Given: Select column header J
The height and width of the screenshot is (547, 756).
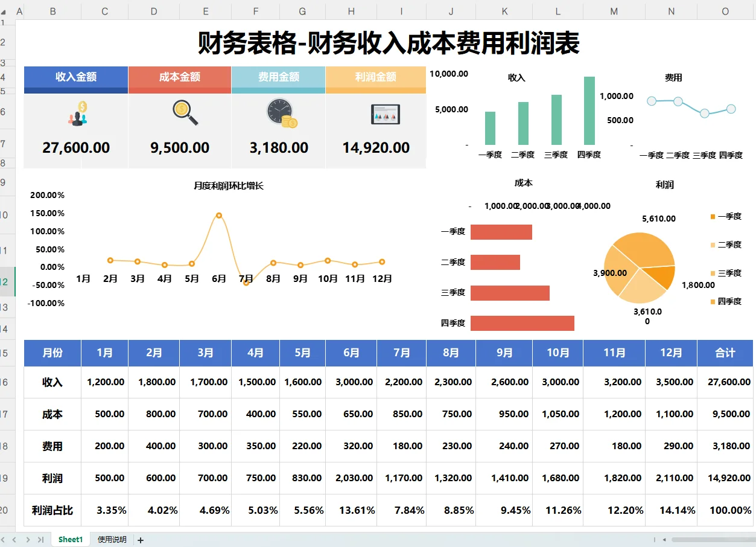Looking at the screenshot, I should pos(449,11).
